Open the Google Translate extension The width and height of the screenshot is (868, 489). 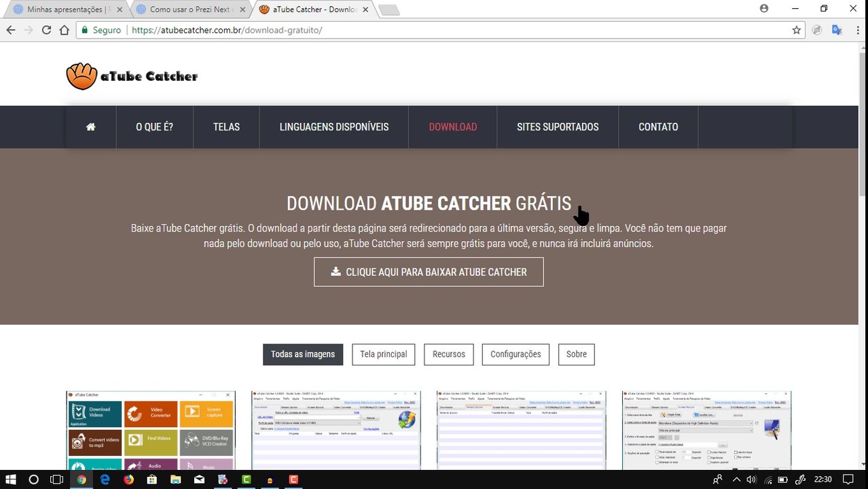[x=837, y=30]
